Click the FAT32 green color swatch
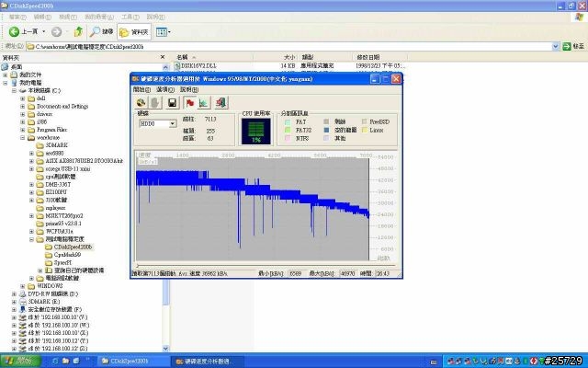 point(288,130)
